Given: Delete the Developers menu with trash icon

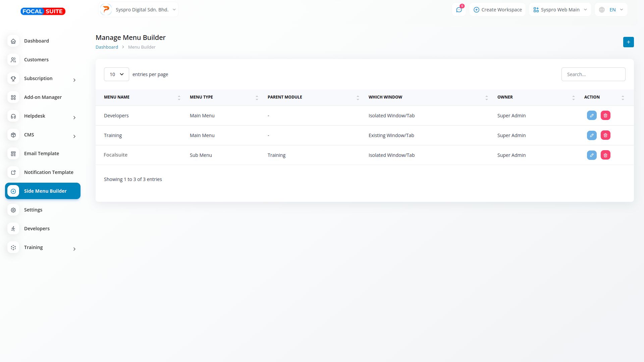Looking at the screenshot, I should coord(605,116).
